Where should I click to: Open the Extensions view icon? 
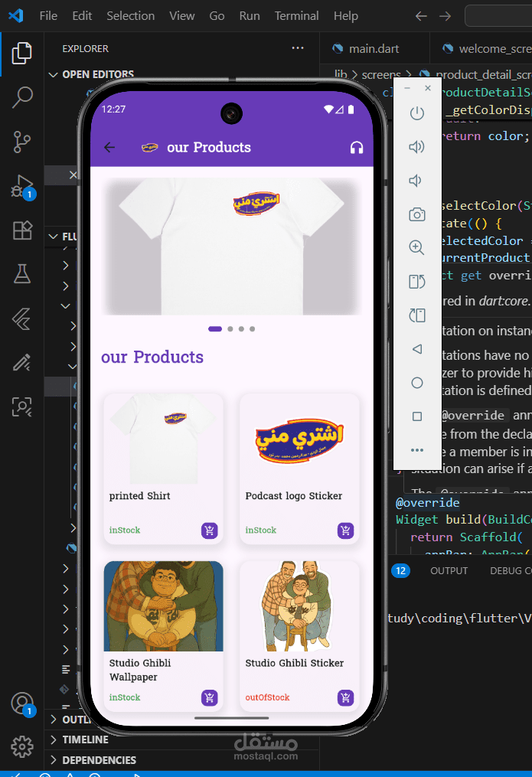click(22, 230)
